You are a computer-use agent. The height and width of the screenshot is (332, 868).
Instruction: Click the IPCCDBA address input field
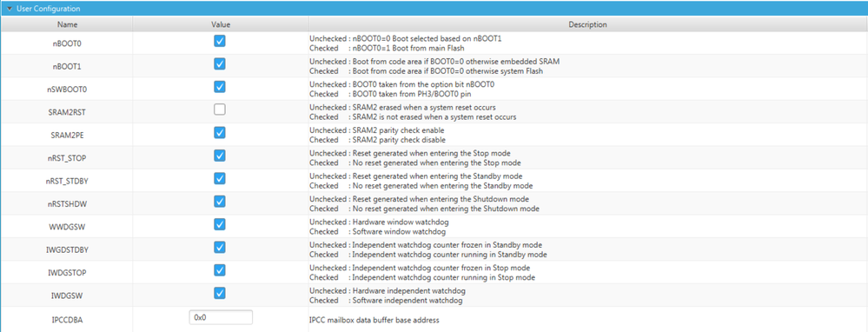coord(221,317)
